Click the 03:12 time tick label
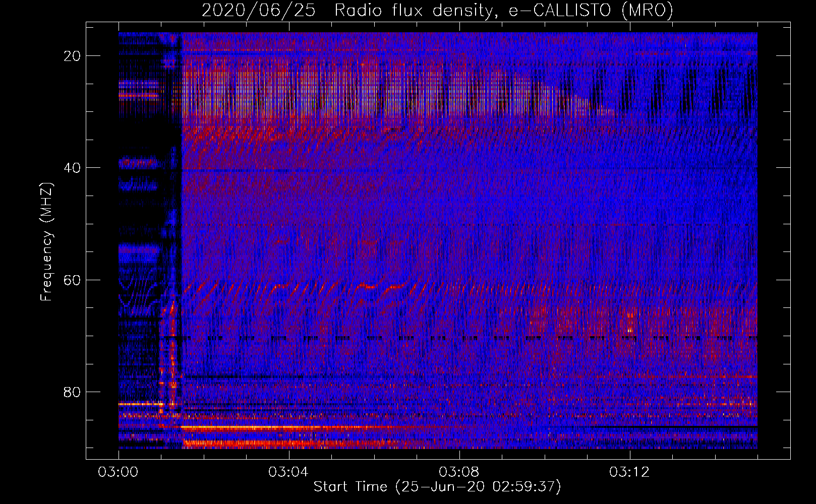 629,472
